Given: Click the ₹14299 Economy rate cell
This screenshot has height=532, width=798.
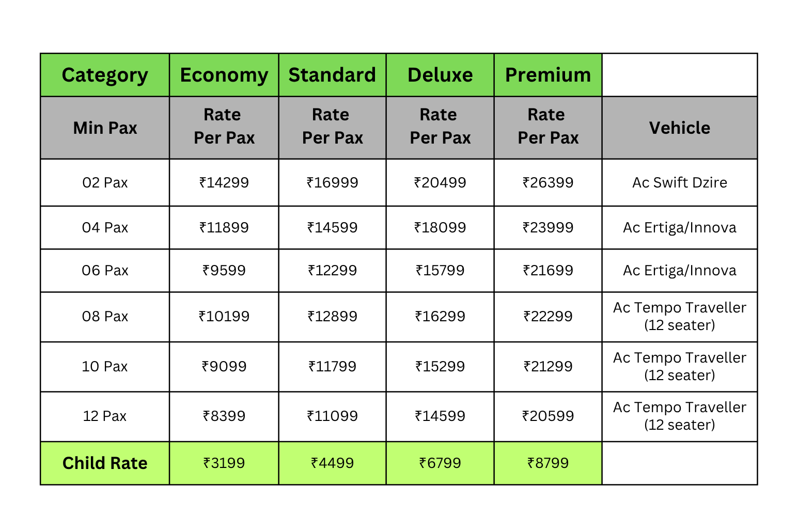Looking at the screenshot, I should tap(224, 182).
